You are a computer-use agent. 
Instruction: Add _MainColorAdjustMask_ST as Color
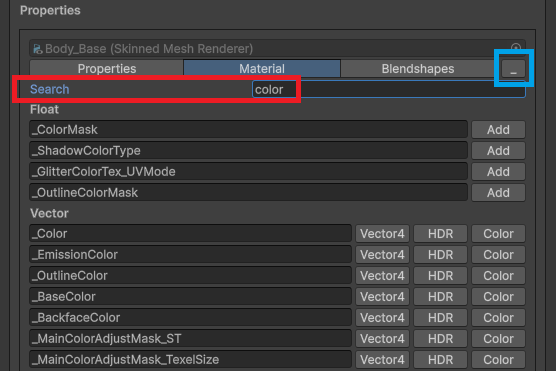(x=498, y=338)
